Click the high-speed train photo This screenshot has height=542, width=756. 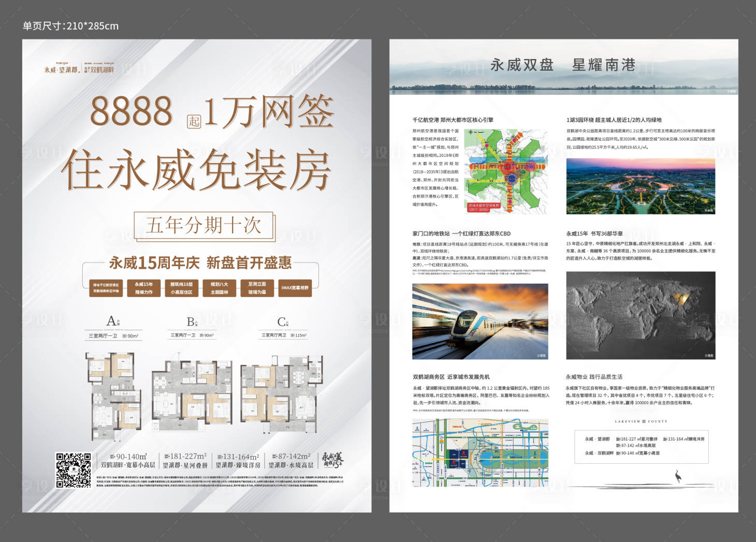pyautogui.click(x=480, y=321)
